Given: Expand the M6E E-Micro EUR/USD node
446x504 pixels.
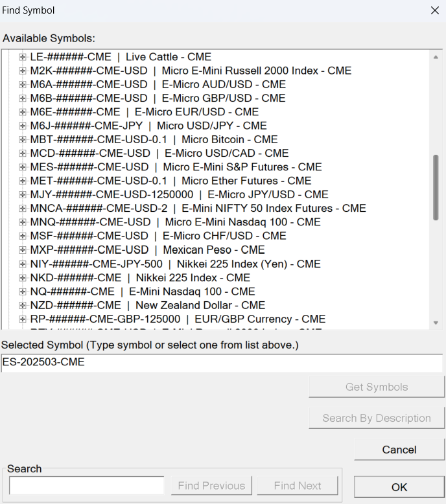Looking at the screenshot, I should coord(22,112).
